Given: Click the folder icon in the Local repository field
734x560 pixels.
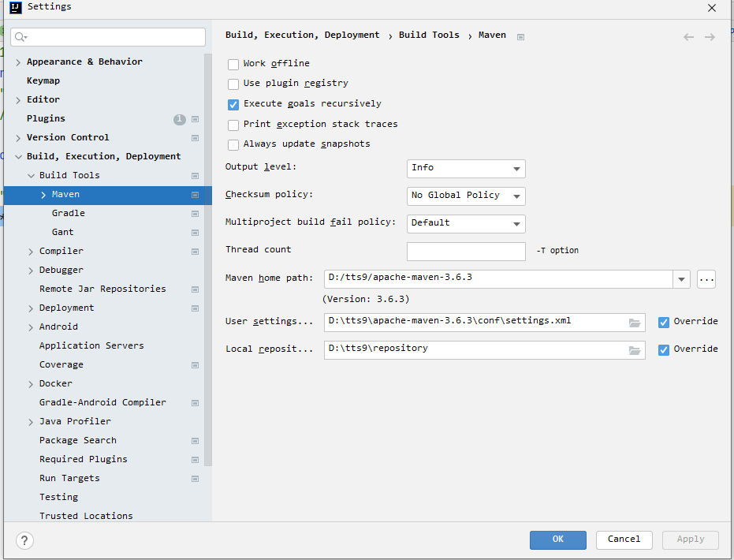Looking at the screenshot, I should [x=635, y=350].
